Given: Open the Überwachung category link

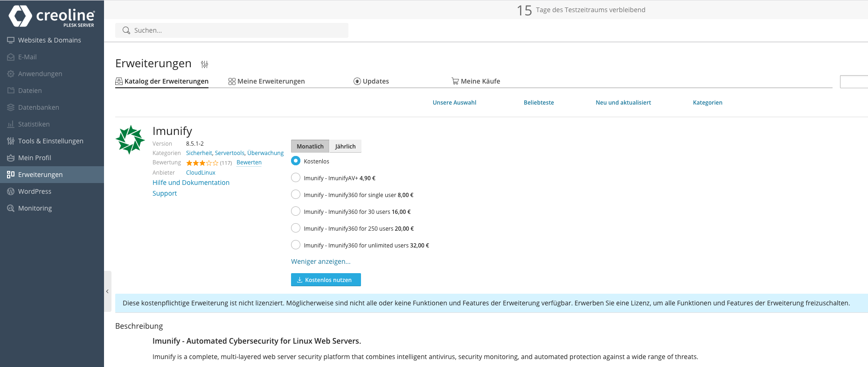Looking at the screenshot, I should (265, 153).
